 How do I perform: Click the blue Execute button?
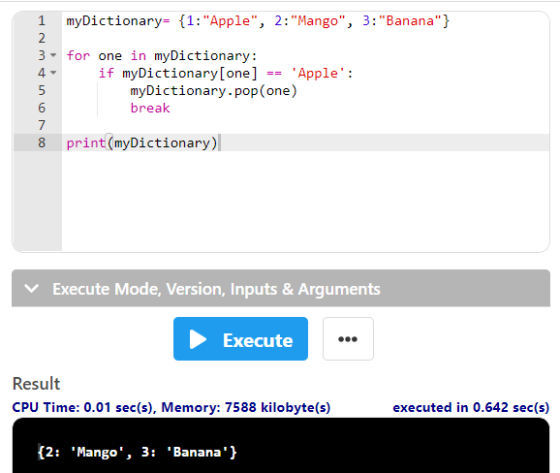[240, 339]
